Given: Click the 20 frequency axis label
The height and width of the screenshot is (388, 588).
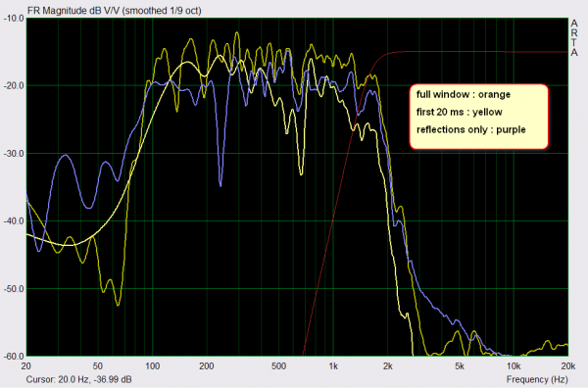Looking at the screenshot, I should pos(26,365).
